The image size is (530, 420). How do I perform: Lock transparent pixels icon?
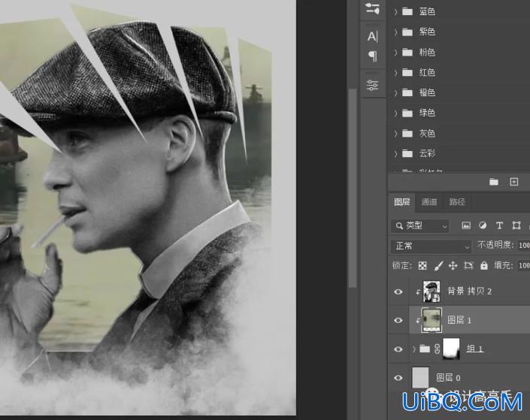[422, 265]
